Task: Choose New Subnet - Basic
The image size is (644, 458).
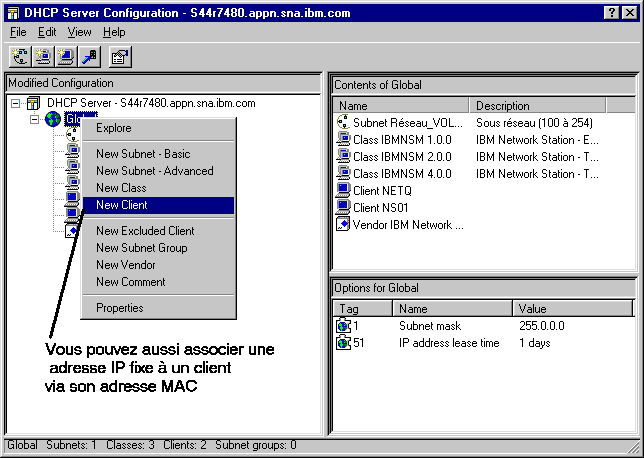Action: (x=159, y=154)
